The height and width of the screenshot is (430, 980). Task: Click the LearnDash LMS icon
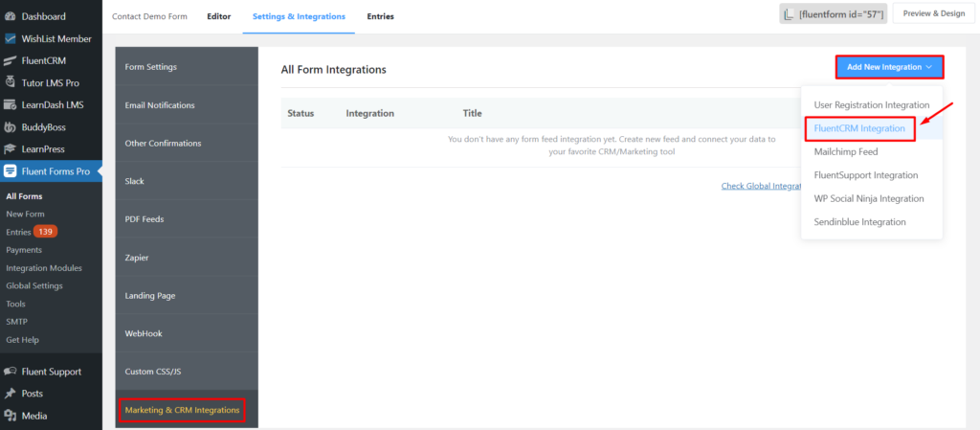pos(10,105)
